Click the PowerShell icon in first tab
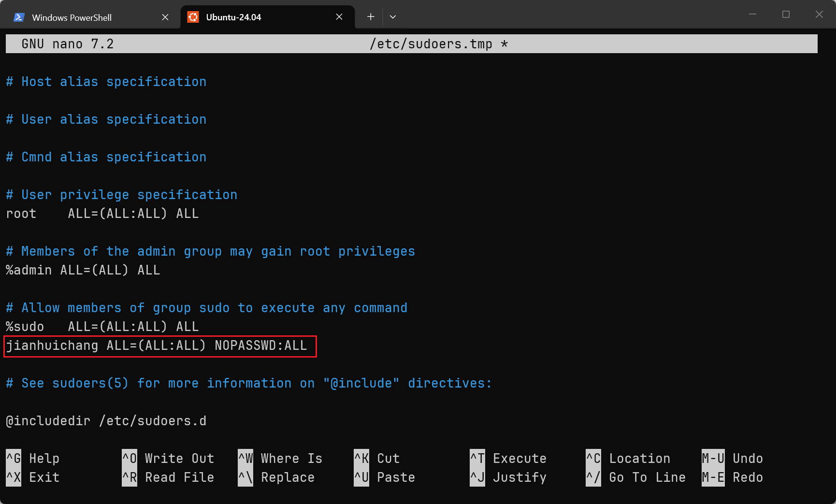 (19, 17)
